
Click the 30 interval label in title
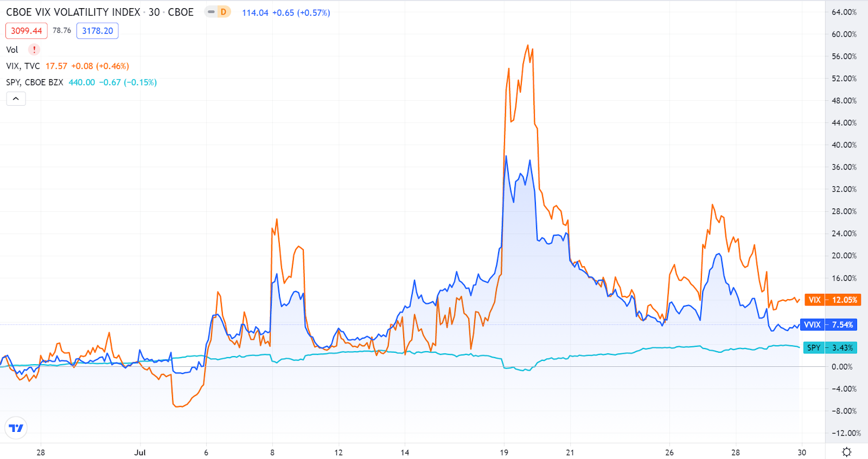pyautogui.click(x=154, y=12)
